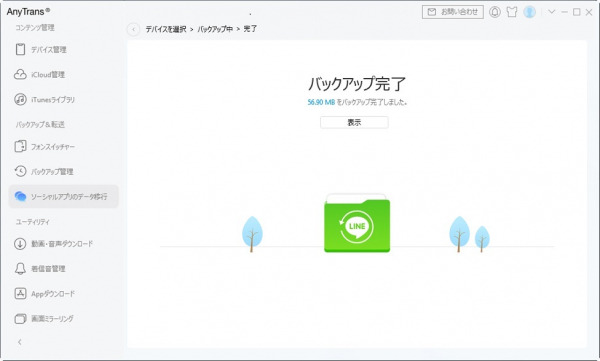Click the user account avatar icon
This screenshot has width=600, height=361.
tap(530, 12)
